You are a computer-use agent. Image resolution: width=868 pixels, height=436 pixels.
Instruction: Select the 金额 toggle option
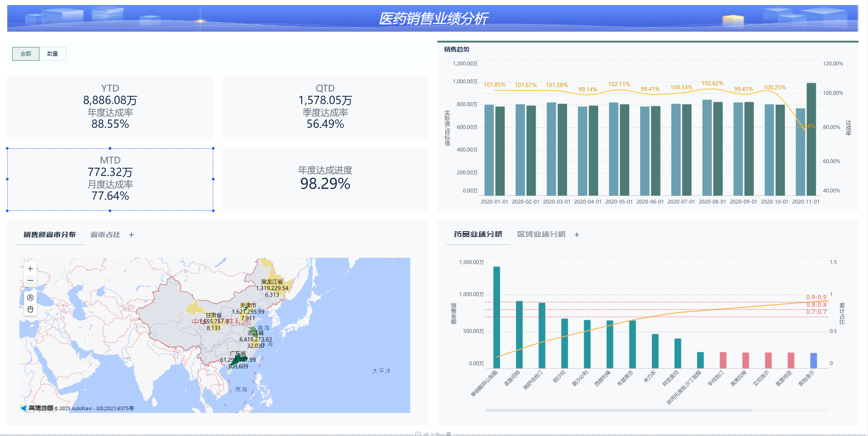26,54
